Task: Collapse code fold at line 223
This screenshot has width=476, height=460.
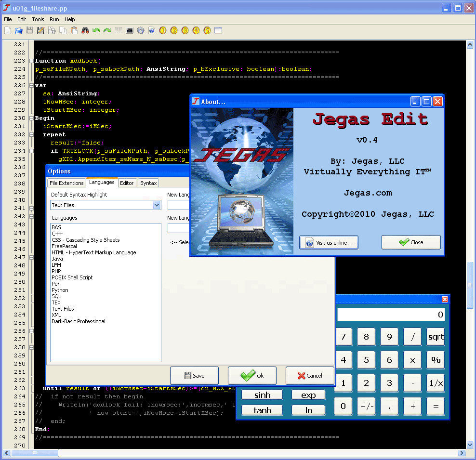Action: (31, 61)
